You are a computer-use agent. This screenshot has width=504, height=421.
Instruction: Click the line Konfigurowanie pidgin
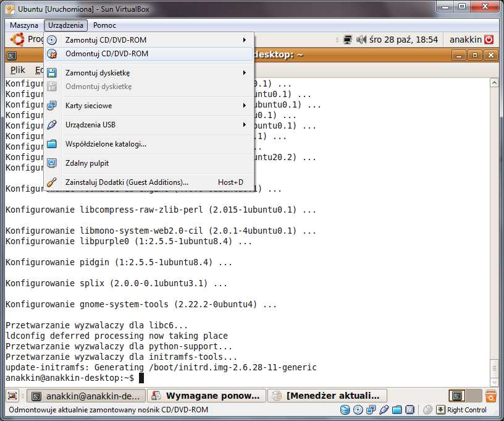point(119,263)
